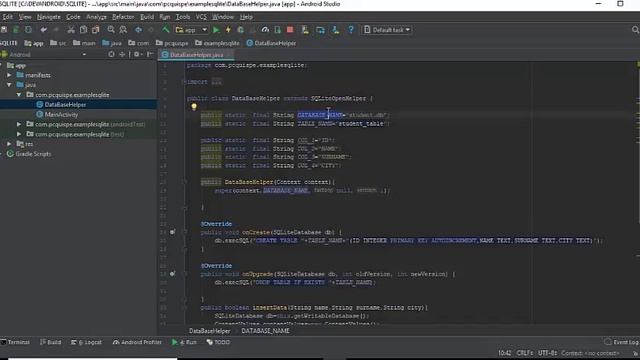Screen dimensions: 640x360
Task: Click the override gutter icon beside onUpgrade
Action: point(173,273)
